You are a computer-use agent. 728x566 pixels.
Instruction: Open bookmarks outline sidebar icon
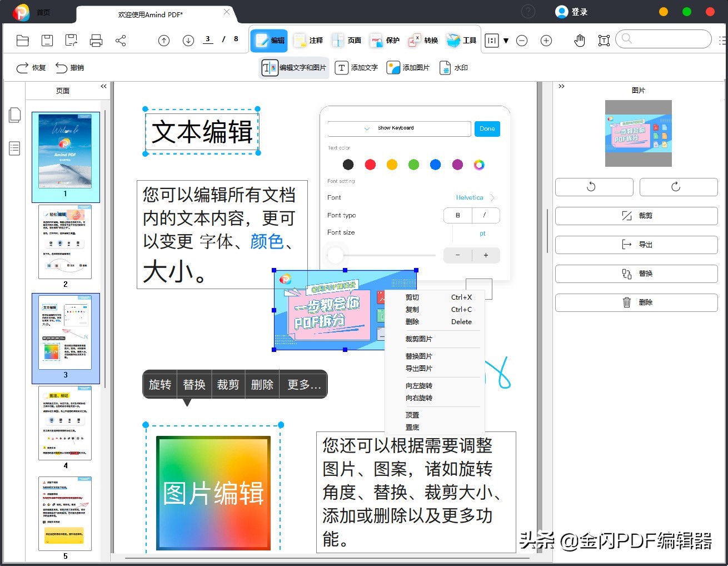point(15,148)
